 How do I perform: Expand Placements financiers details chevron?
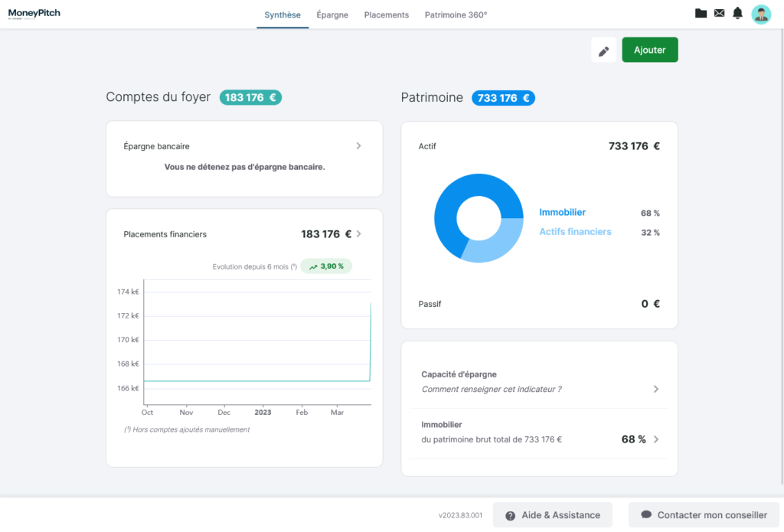pos(359,234)
